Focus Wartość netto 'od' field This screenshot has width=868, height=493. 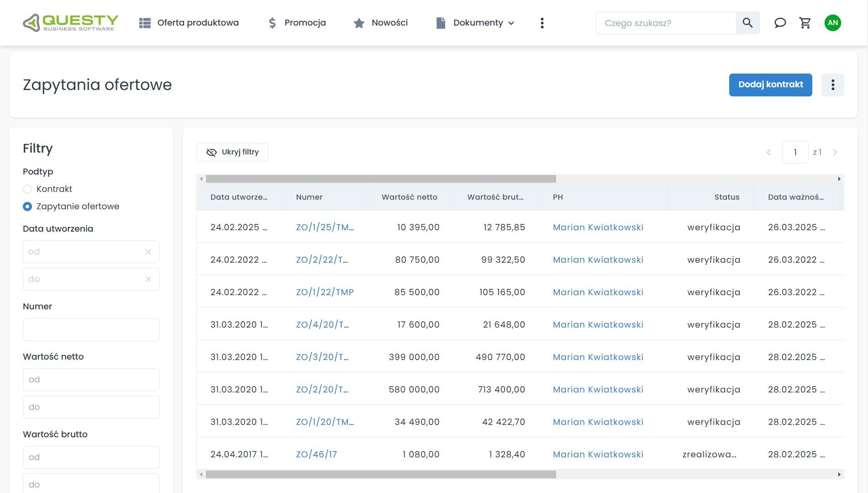click(91, 380)
